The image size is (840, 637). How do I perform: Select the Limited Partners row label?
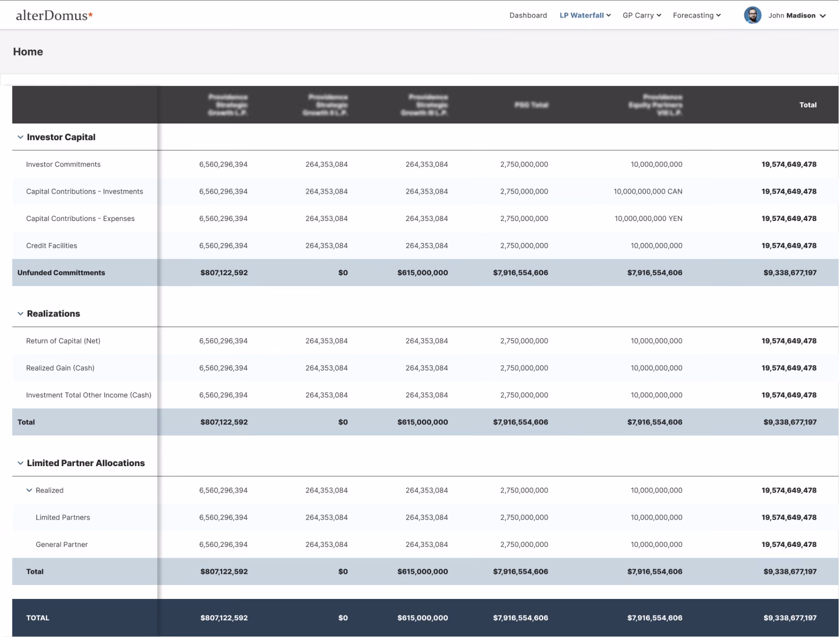pos(63,518)
